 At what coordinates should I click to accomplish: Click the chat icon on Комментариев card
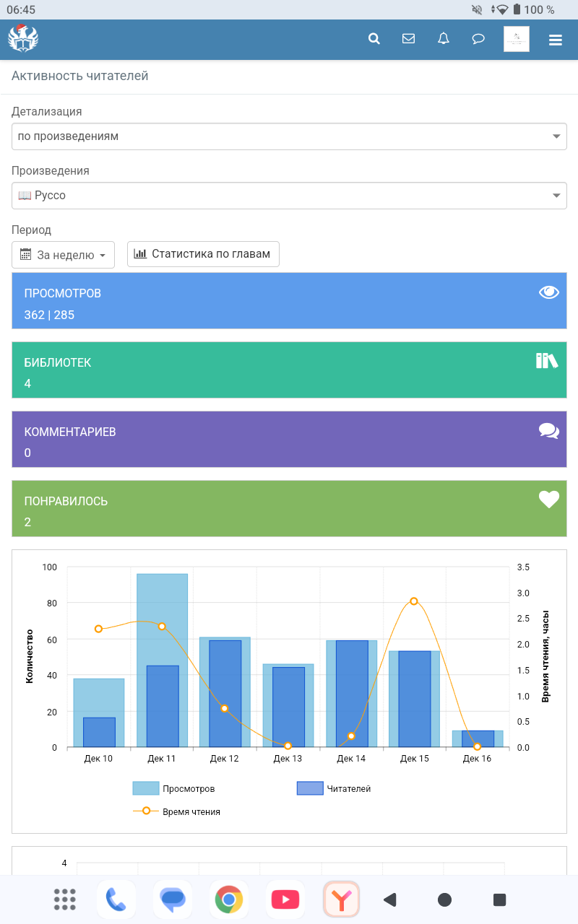point(549,431)
